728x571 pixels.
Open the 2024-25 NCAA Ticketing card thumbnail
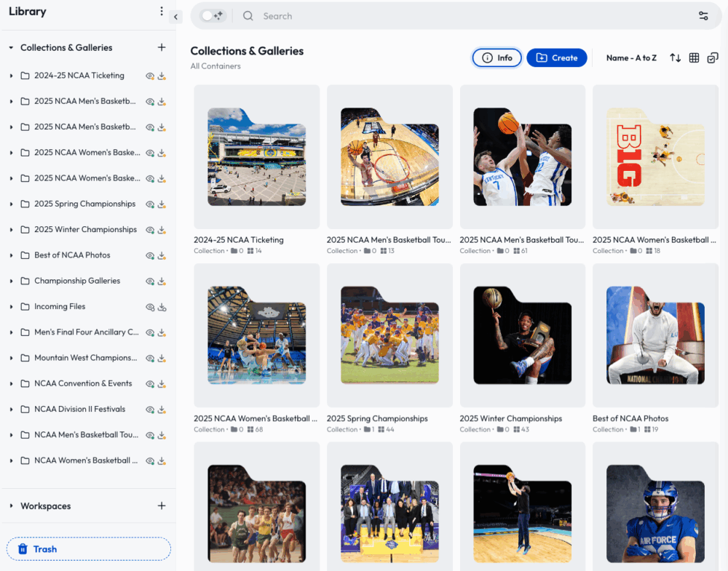[x=257, y=157]
